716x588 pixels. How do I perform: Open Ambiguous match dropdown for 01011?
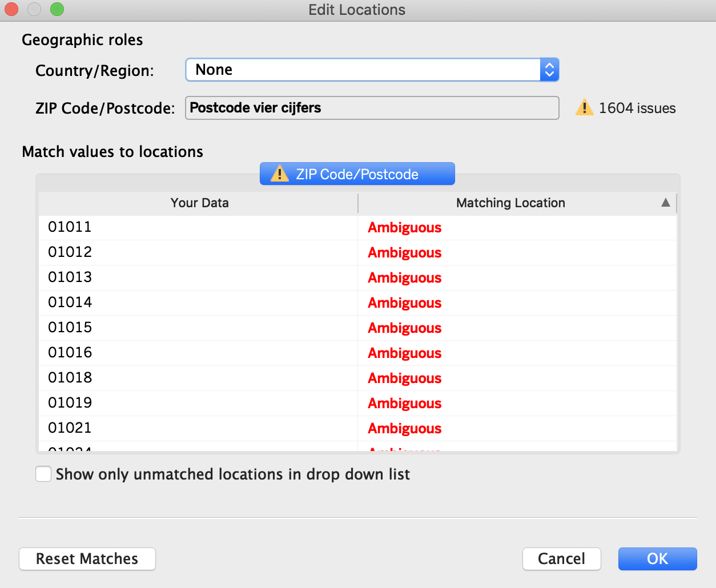404,228
